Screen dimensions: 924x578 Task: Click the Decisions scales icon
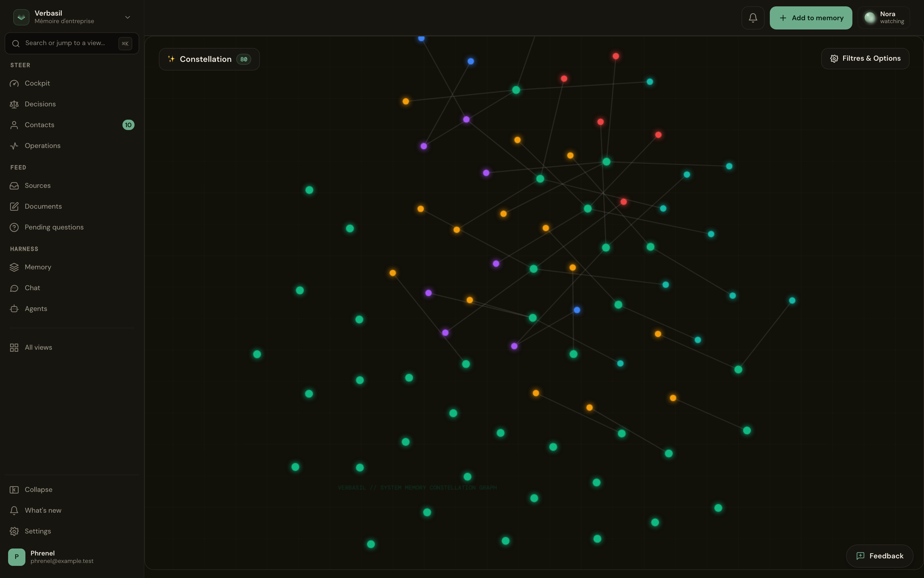(14, 104)
